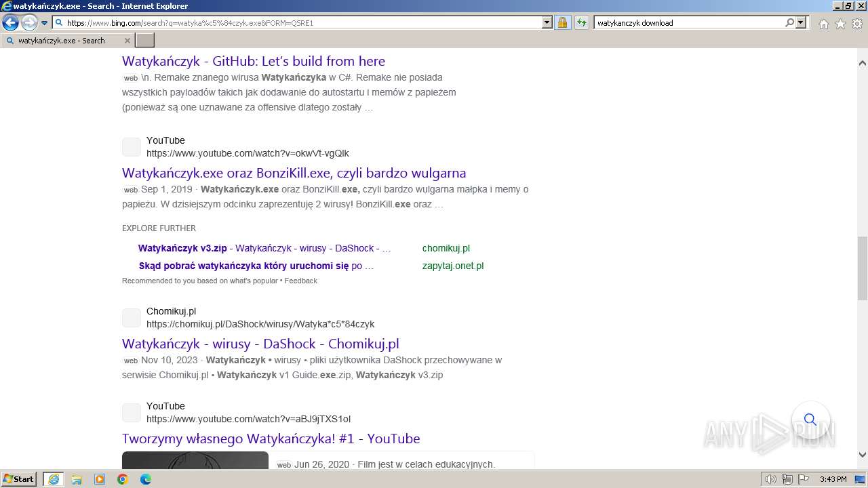Open 'Watykańczyk - GitHub: Let's build from here' link
The width and height of the screenshot is (868, 488).
(x=254, y=61)
